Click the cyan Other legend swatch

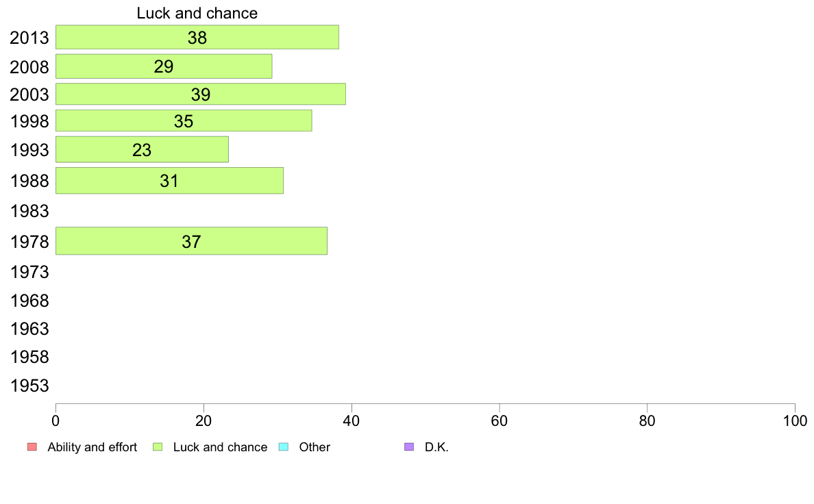click(284, 447)
